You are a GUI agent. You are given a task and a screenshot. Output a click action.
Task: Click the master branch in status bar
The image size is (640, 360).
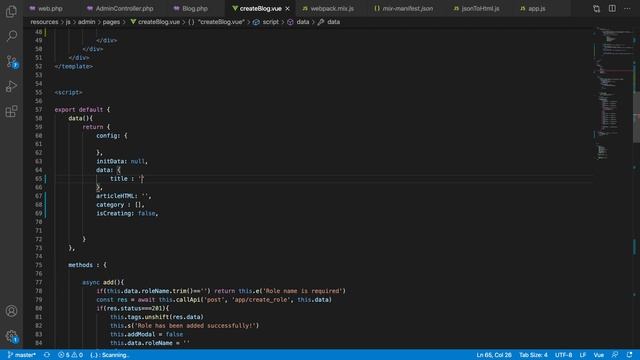(x=22, y=355)
